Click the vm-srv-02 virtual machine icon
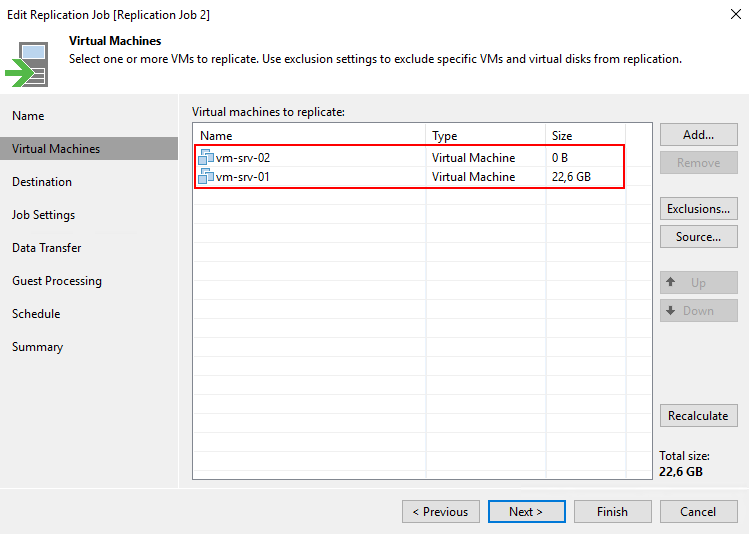Screen dimensions: 749x534 [206, 158]
